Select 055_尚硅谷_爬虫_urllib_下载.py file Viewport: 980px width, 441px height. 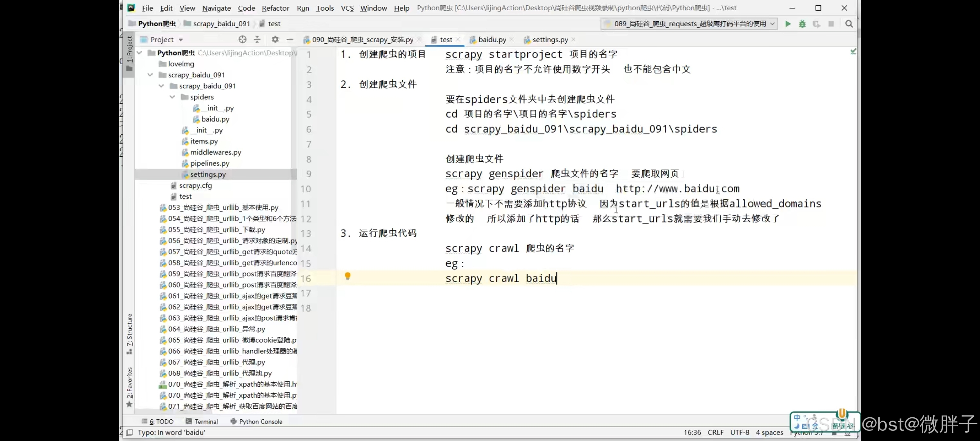(x=216, y=229)
